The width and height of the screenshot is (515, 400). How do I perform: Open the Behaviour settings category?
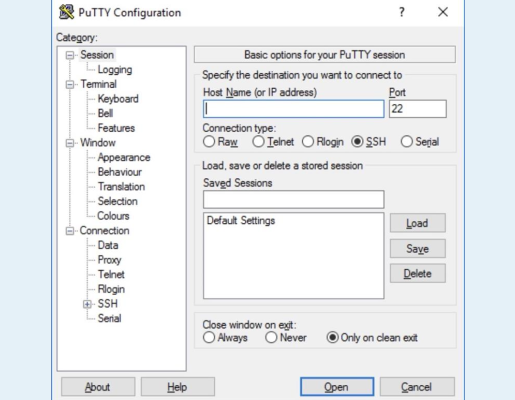[120, 172]
